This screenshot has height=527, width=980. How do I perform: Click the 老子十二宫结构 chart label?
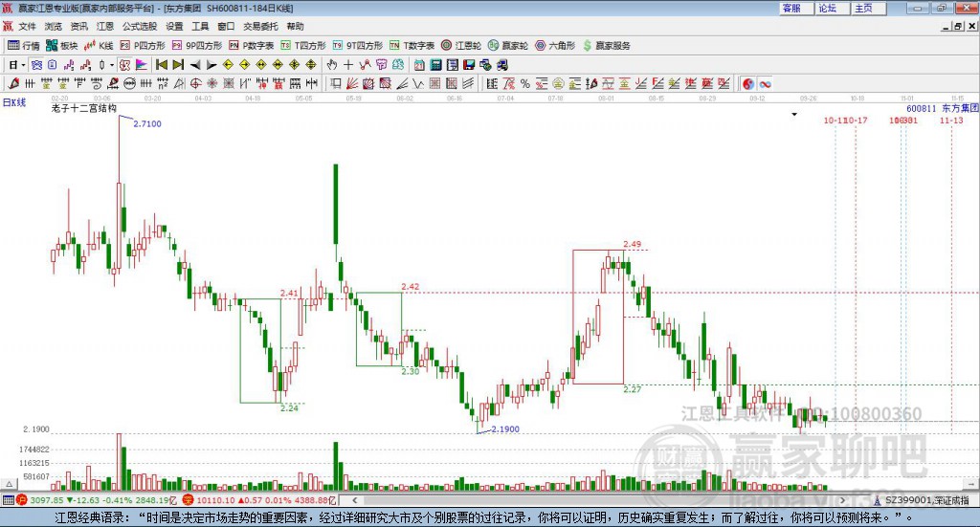click(84, 108)
